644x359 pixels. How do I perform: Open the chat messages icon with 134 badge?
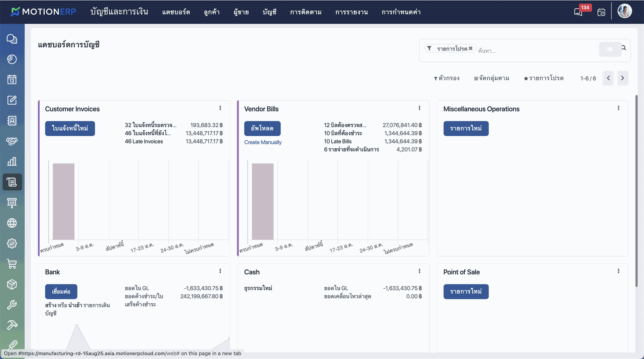[x=578, y=12]
